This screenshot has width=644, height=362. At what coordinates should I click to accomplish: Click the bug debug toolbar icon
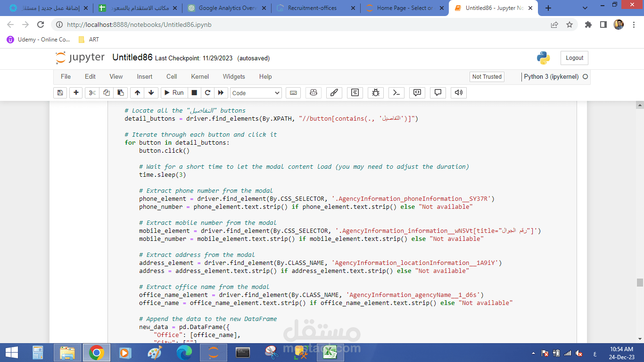point(376,93)
